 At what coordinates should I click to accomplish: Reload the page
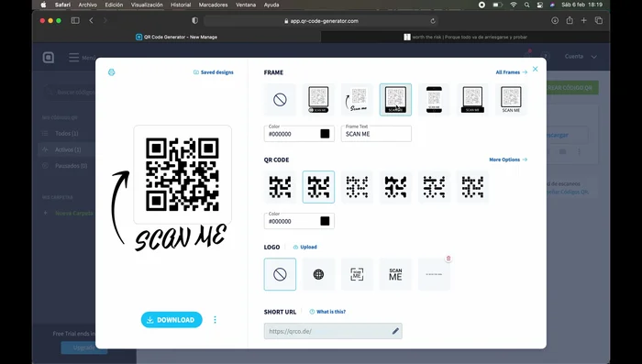[x=433, y=21]
